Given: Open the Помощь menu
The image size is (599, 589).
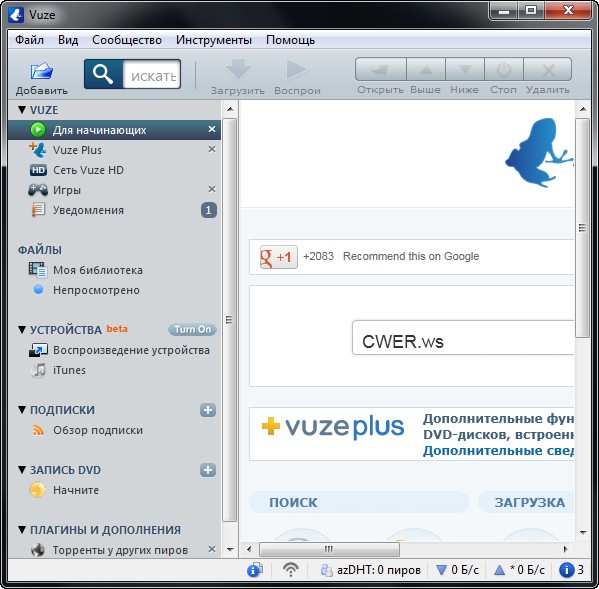Looking at the screenshot, I should tap(290, 40).
